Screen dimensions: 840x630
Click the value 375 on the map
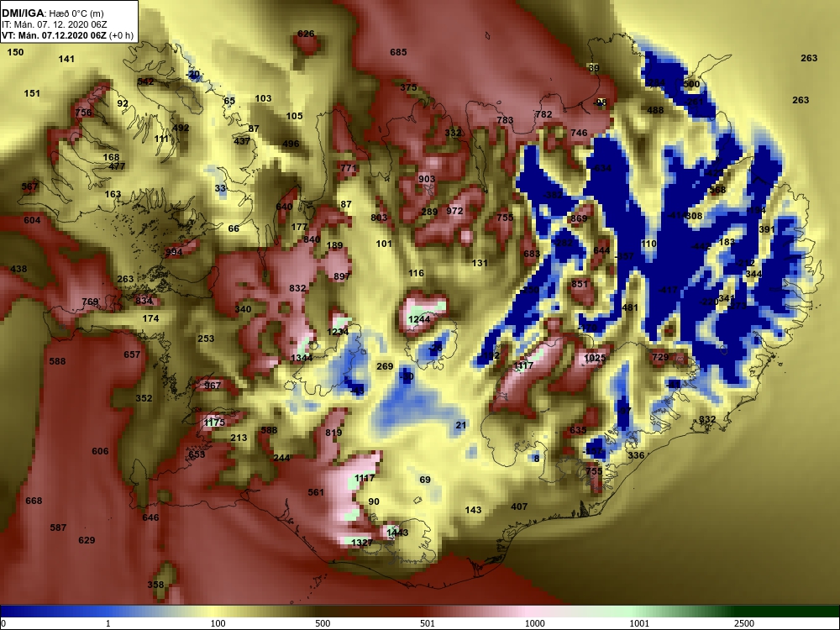pos(408,87)
